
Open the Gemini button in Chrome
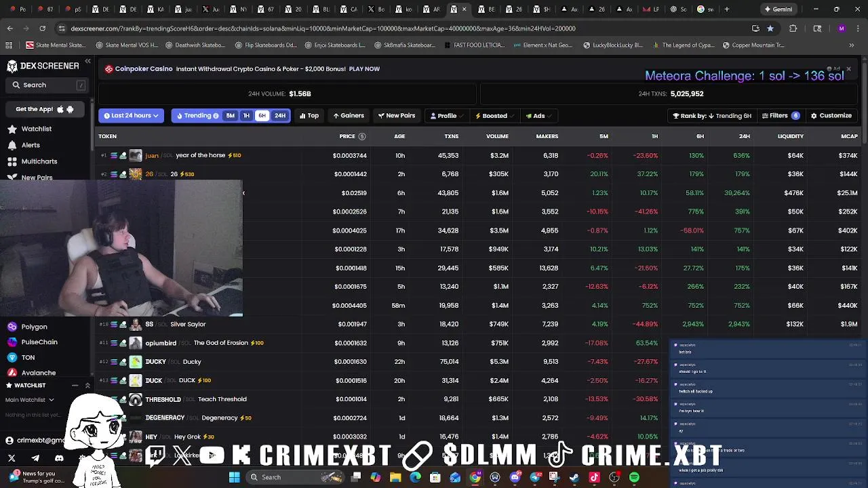click(x=777, y=9)
